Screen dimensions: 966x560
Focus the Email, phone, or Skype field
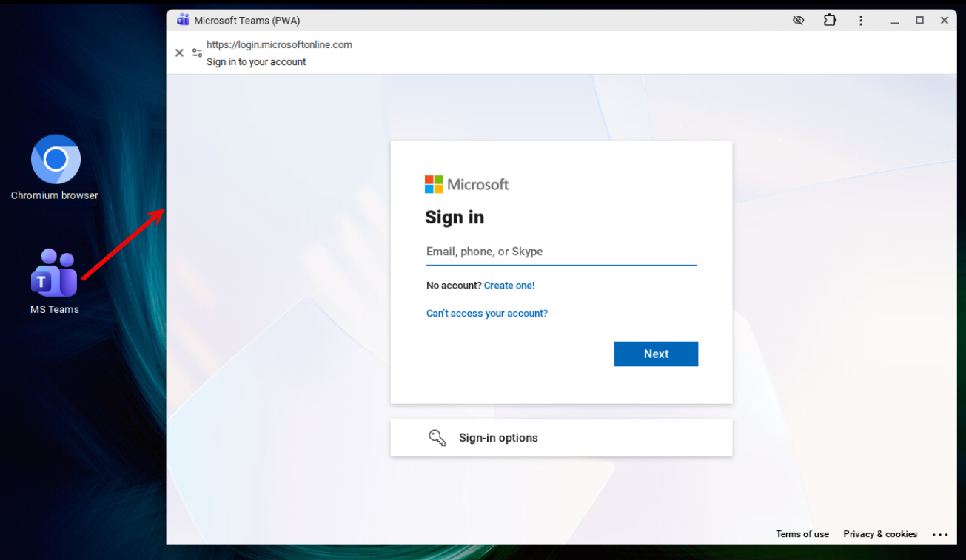click(561, 252)
